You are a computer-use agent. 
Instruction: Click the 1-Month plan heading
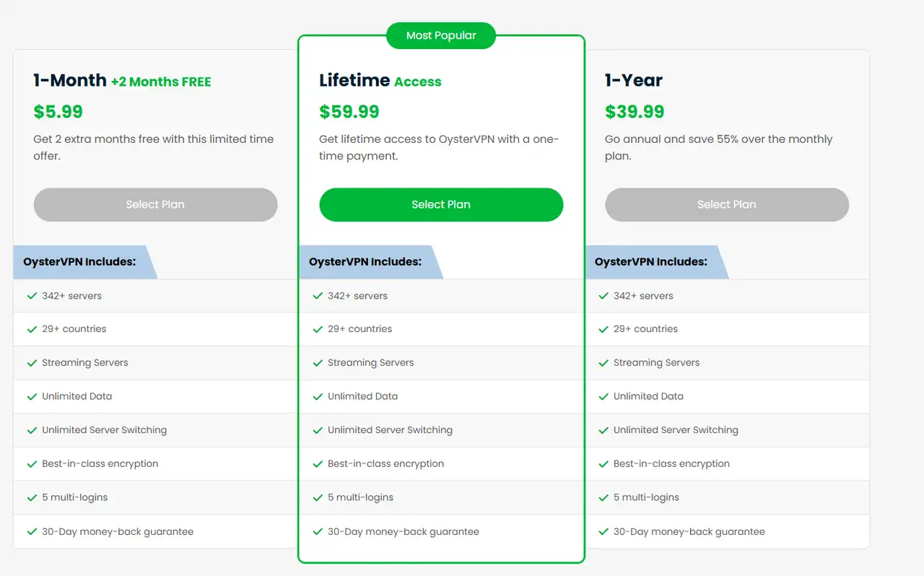click(70, 80)
